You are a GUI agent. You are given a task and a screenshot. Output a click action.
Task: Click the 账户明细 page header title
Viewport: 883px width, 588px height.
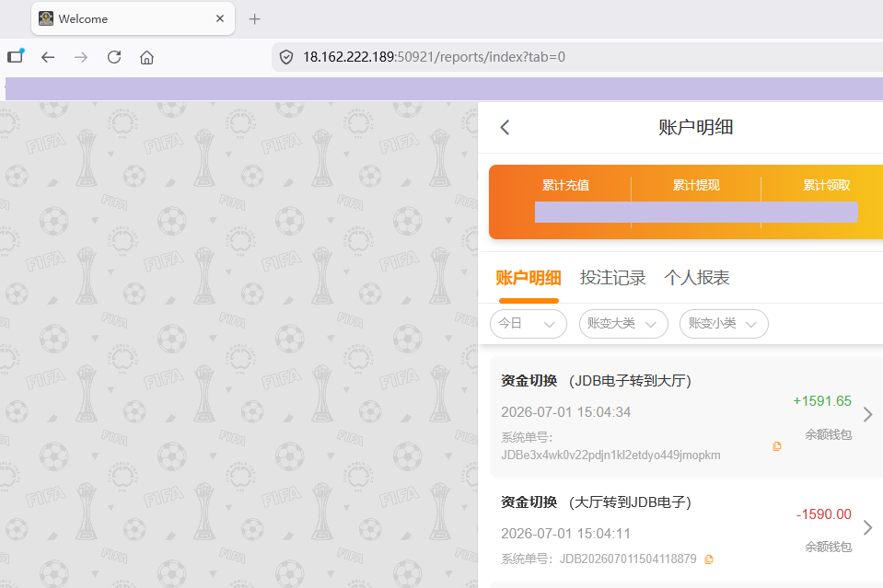point(696,127)
